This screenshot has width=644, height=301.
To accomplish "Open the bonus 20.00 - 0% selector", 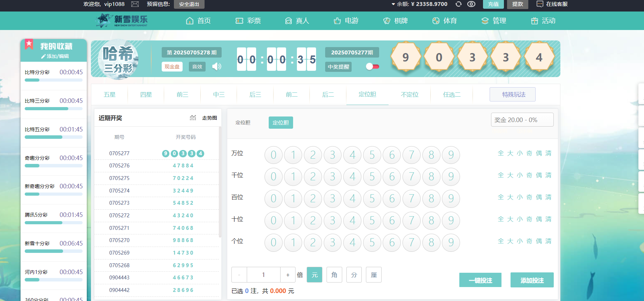I will click(x=522, y=120).
